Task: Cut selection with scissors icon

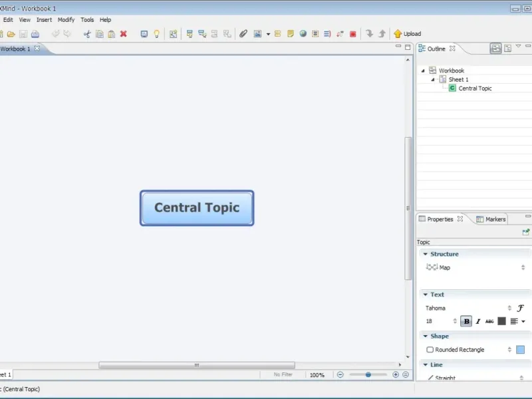Action: (87, 34)
